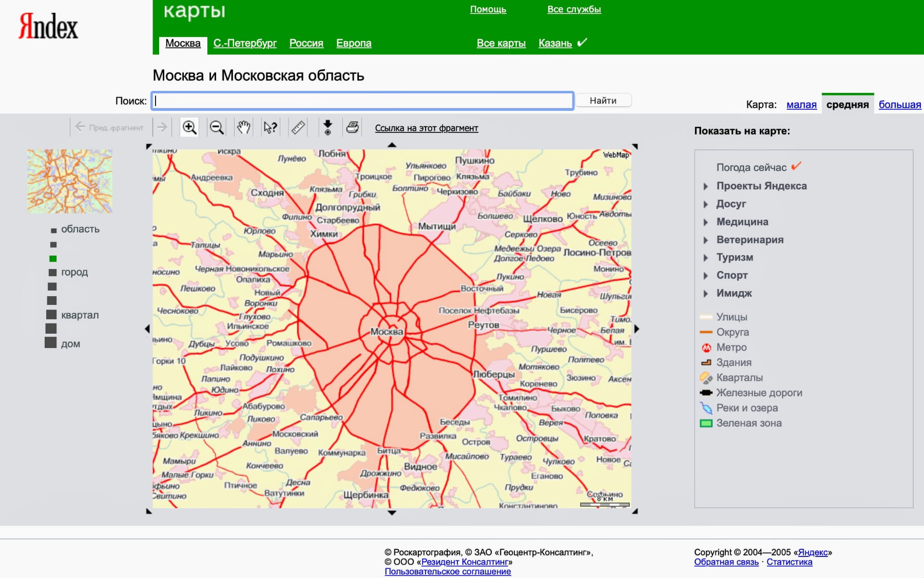Open Ссылка на этот фрагмент link
The height and width of the screenshot is (578, 924).
[427, 128]
